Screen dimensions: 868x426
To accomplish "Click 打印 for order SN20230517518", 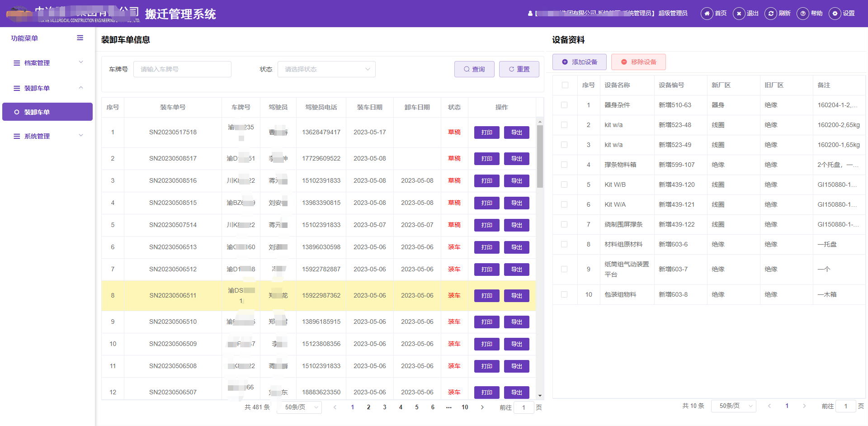I will (487, 133).
